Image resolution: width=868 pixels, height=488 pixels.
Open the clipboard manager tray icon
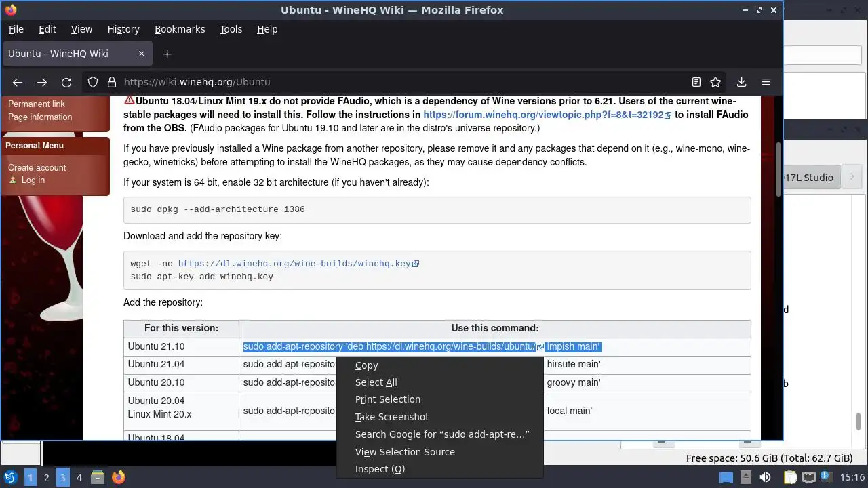[x=791, y=478]
